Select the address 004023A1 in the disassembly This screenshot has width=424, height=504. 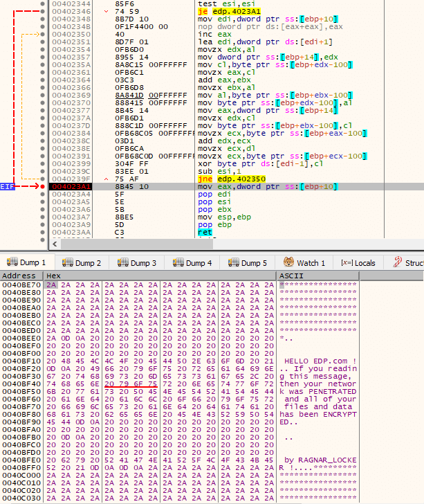point(71,186)
